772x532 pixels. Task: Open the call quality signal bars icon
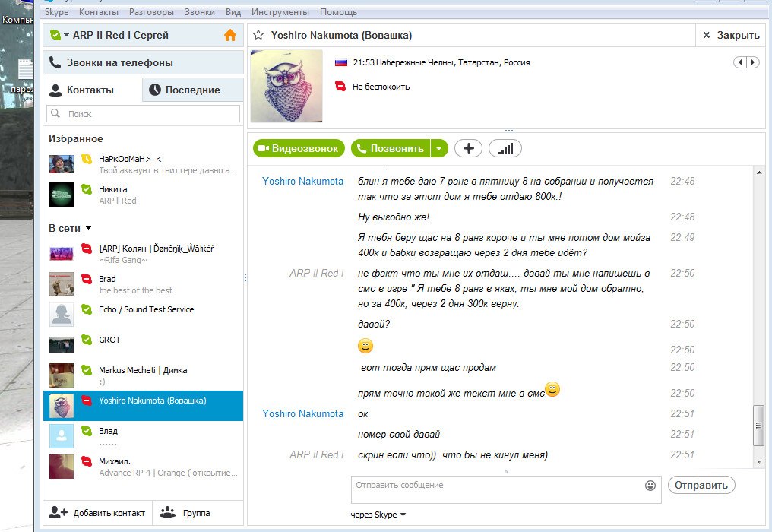pyautogui.click(x=505, y=148)
